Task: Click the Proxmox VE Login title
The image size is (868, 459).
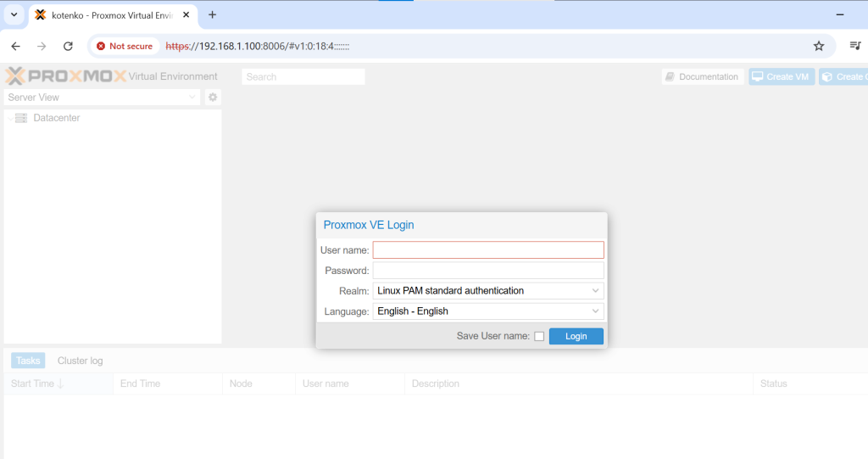Action: coord(369,225)
